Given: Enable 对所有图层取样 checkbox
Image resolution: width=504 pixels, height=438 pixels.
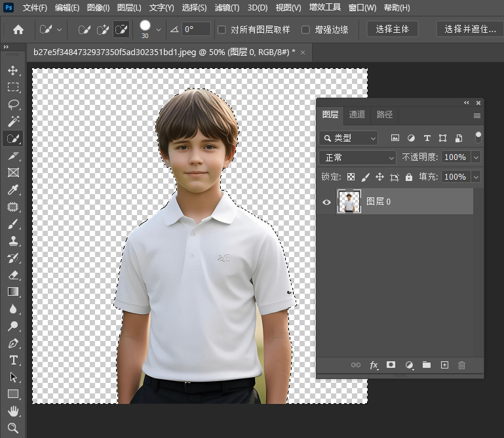Looking at the screenshot, I should pos(222,30).
